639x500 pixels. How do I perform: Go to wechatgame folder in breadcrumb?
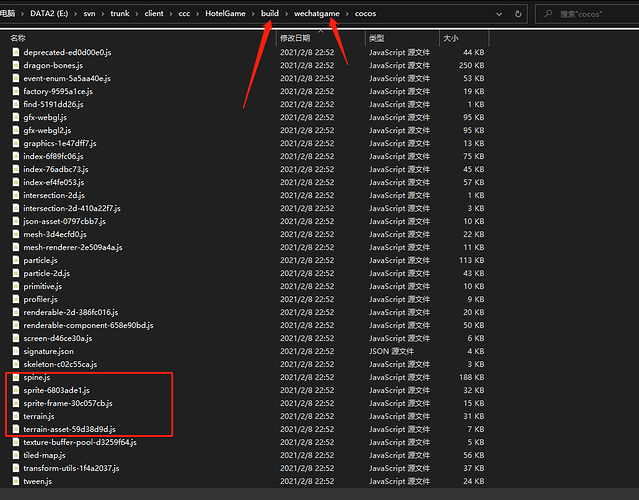click(x=317, y=13)
